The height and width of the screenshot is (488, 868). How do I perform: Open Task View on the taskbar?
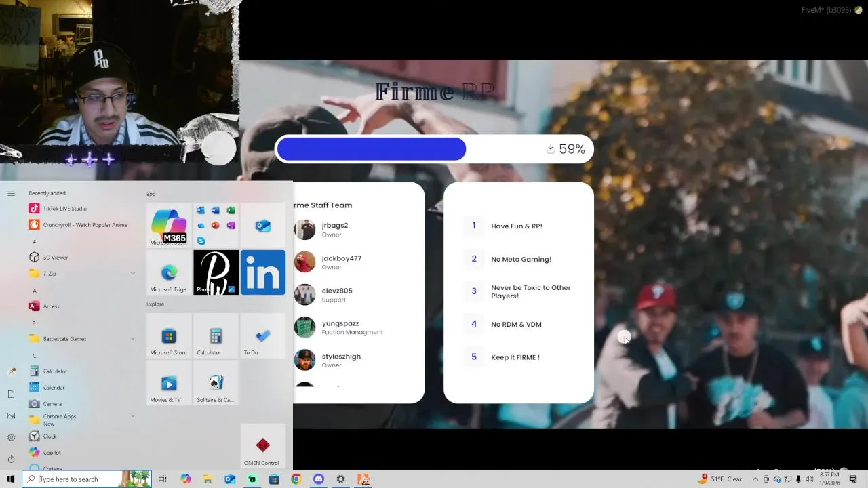[x=163, y=479]
